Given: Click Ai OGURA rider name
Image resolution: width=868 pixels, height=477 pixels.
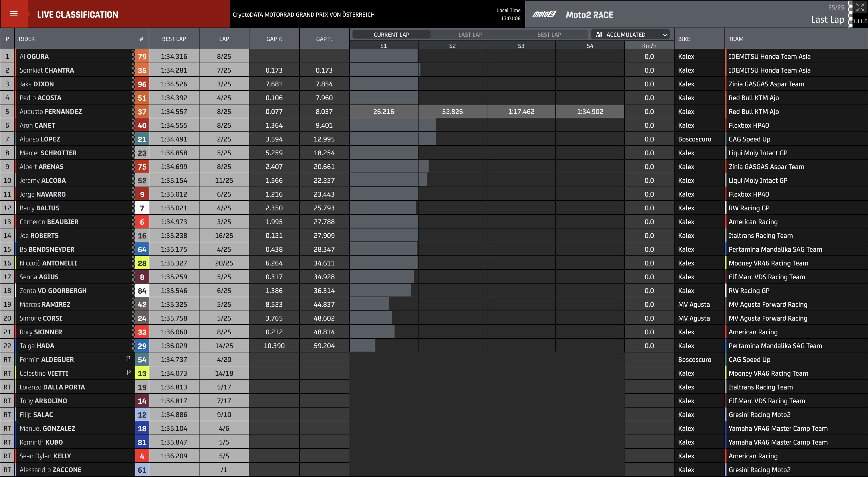Looking at the screenshot, I should 34,57.
